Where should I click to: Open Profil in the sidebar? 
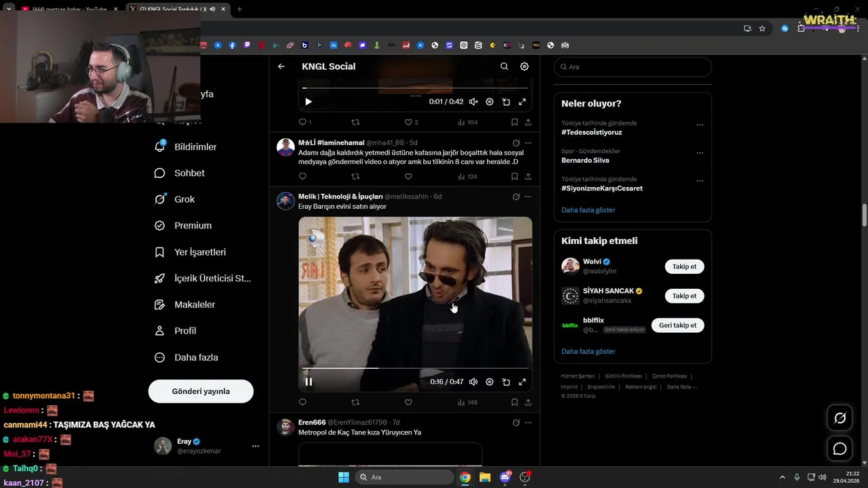pyautogui.click(x=176, y=331)
